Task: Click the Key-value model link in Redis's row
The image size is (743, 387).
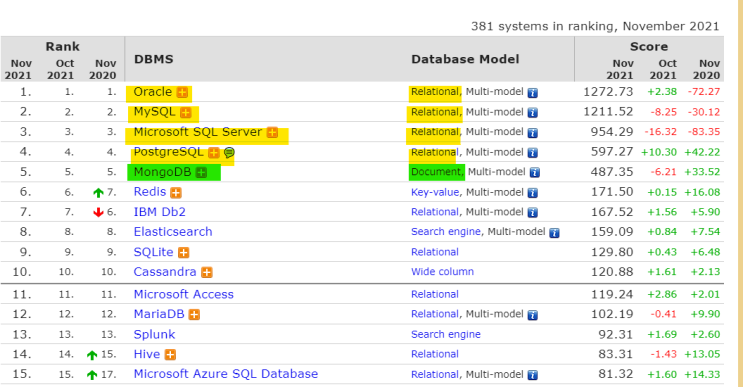Action: click(435, 192)
